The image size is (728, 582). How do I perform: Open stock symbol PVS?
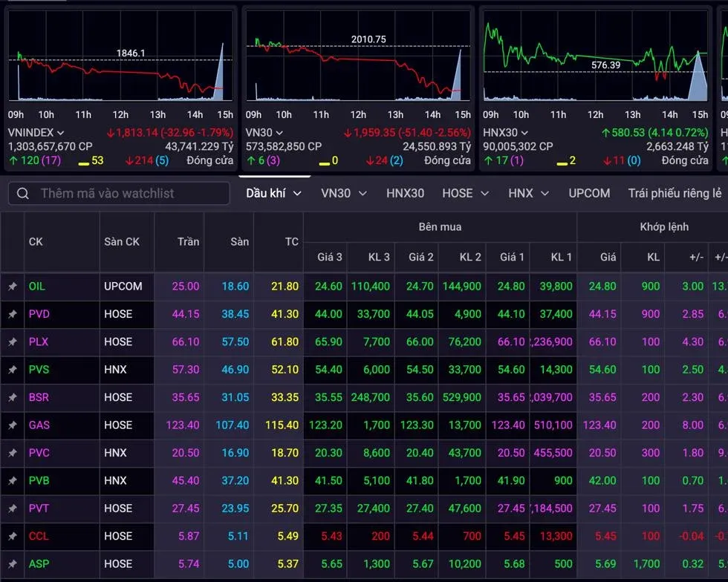(x=39, y=370)
